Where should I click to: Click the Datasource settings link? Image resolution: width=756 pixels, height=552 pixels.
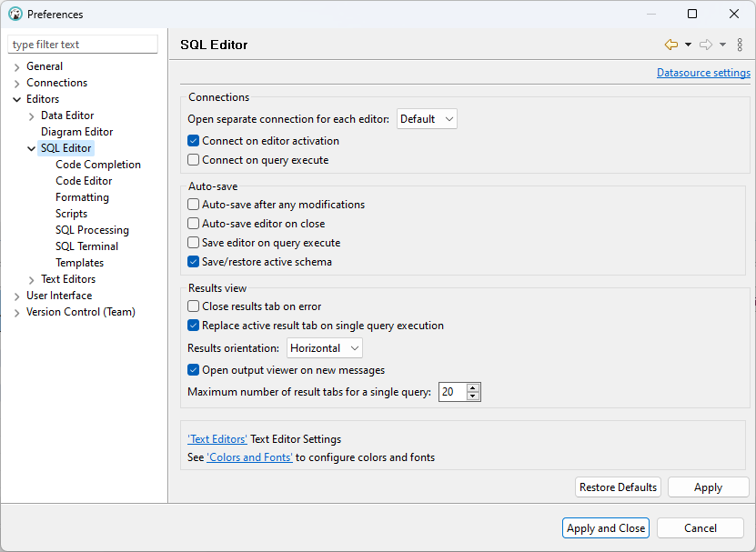tap(703, 72)
